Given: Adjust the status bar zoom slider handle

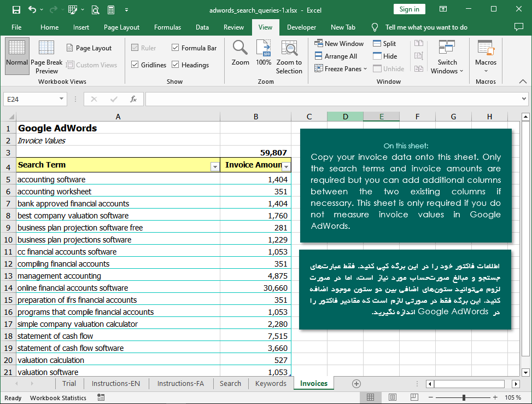Looking at the screenshot, I should pyautogui.click(x=464, y=397).
